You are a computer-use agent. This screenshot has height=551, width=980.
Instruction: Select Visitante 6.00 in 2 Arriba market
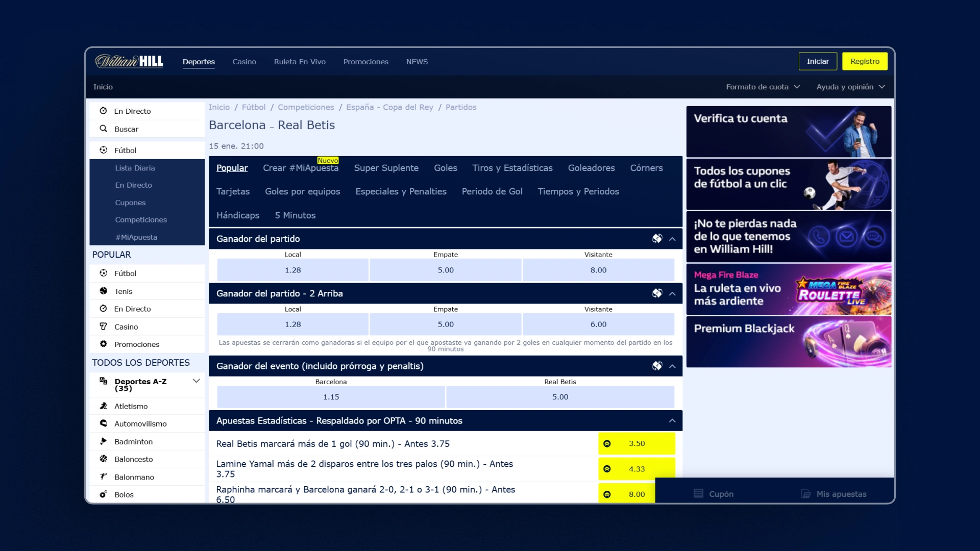point(598,324)
